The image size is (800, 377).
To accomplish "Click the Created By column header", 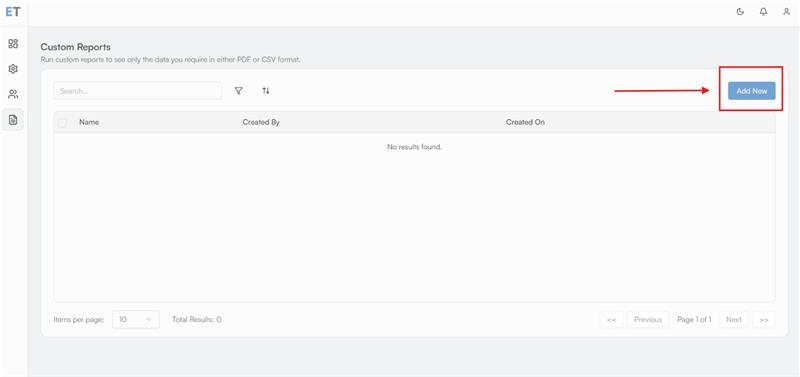I will click(261, 122).
